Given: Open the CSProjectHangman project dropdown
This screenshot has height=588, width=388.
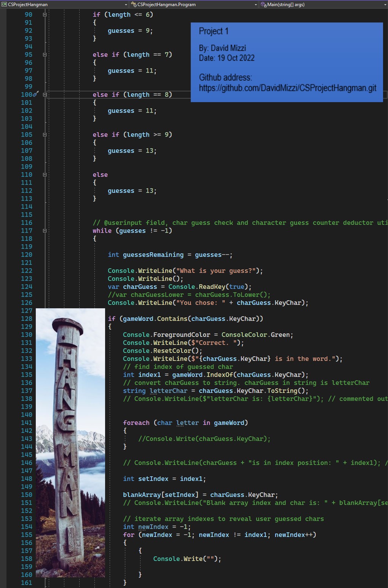Looking at the screenshot, I should tap(126, 5).
